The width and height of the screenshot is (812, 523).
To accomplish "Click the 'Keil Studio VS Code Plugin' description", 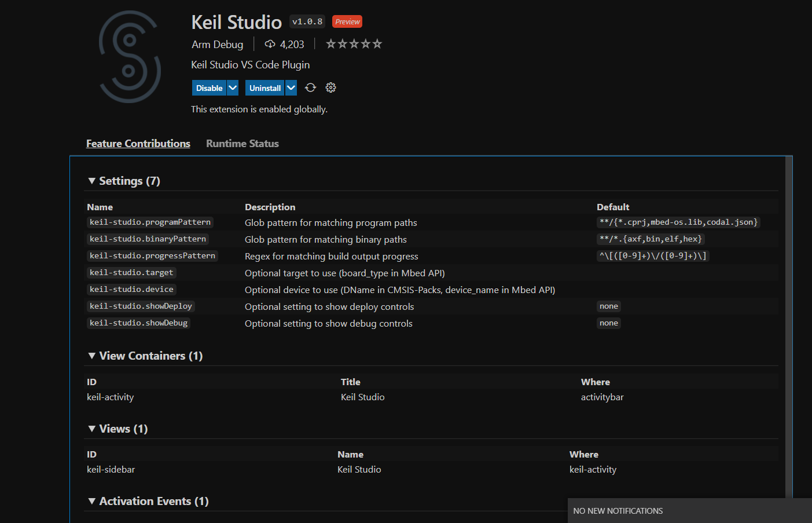I will point(251,65).
